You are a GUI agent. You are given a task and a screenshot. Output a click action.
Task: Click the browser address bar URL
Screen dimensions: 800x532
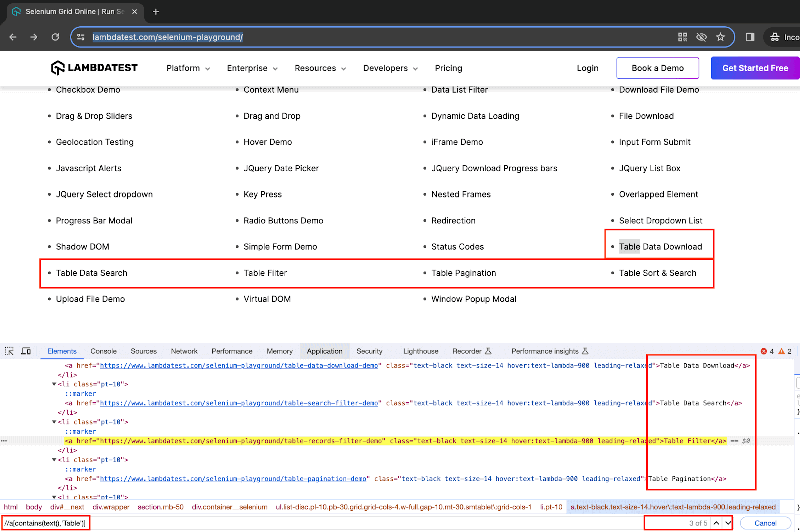tap(168, 37)
